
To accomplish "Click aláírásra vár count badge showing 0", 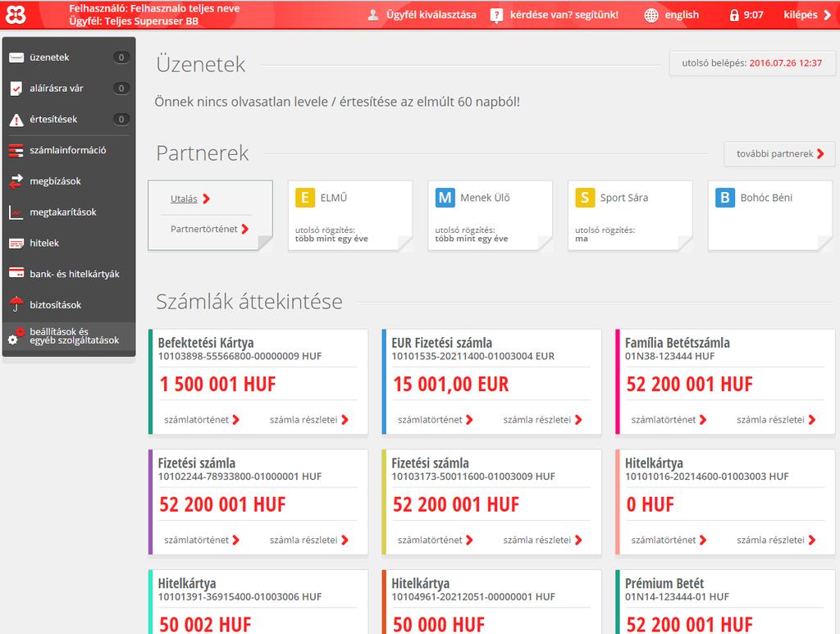I will [121, 89].
